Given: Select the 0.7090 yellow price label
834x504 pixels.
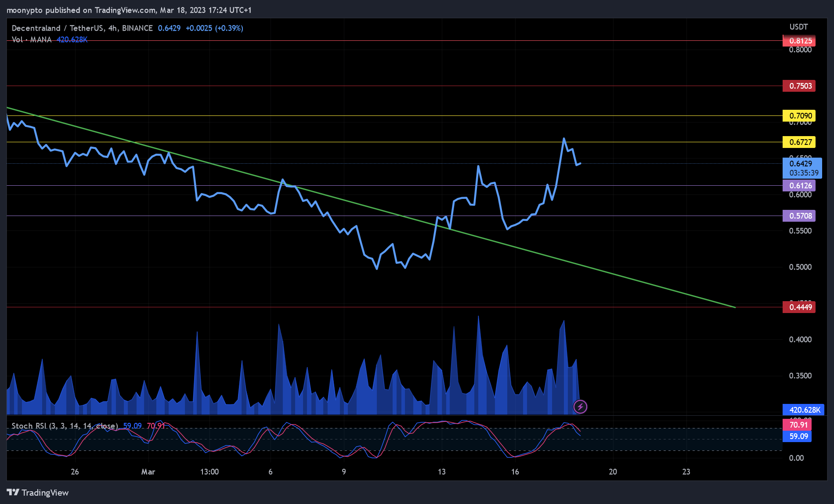Looking at the screenshot, I should click(x=799, y=116).
